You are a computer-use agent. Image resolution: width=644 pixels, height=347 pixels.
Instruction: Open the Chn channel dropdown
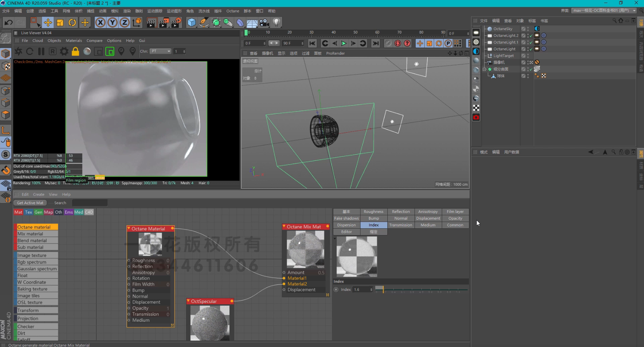pyautogui.click(x=161, y=51)
